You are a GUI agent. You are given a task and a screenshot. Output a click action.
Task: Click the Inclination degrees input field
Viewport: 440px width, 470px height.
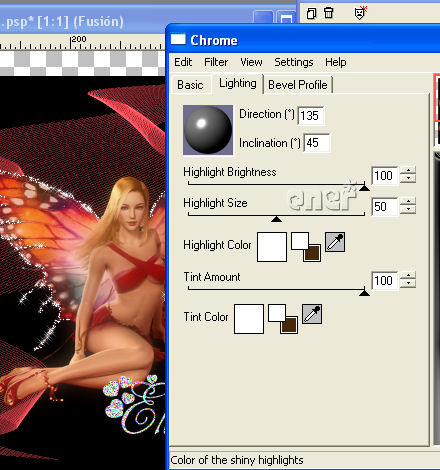tap(317, 143)
